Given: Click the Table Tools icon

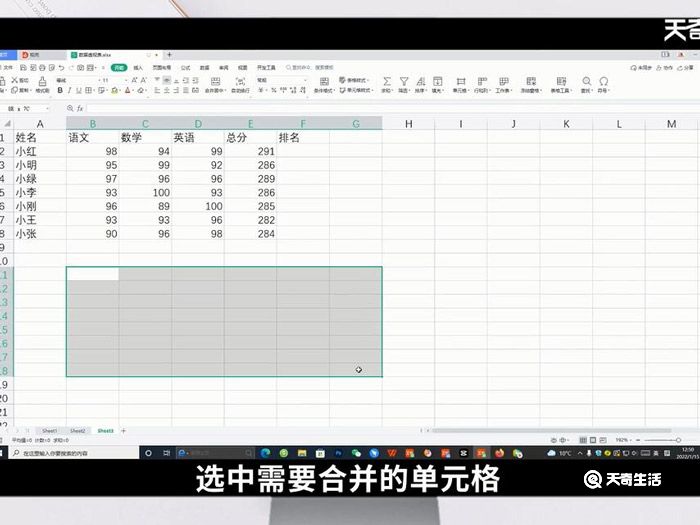Looking at the screenshot, I should click(x=561, y=81).
